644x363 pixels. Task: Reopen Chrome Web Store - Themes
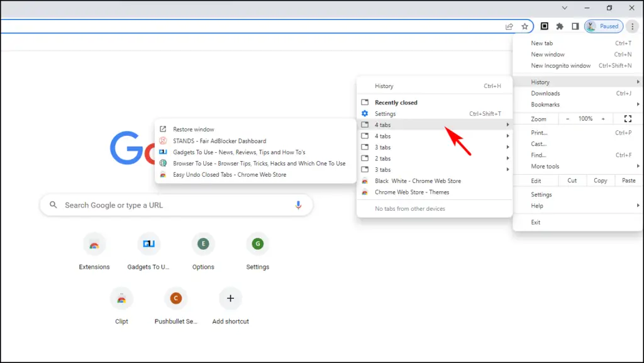tap(435, 192)
